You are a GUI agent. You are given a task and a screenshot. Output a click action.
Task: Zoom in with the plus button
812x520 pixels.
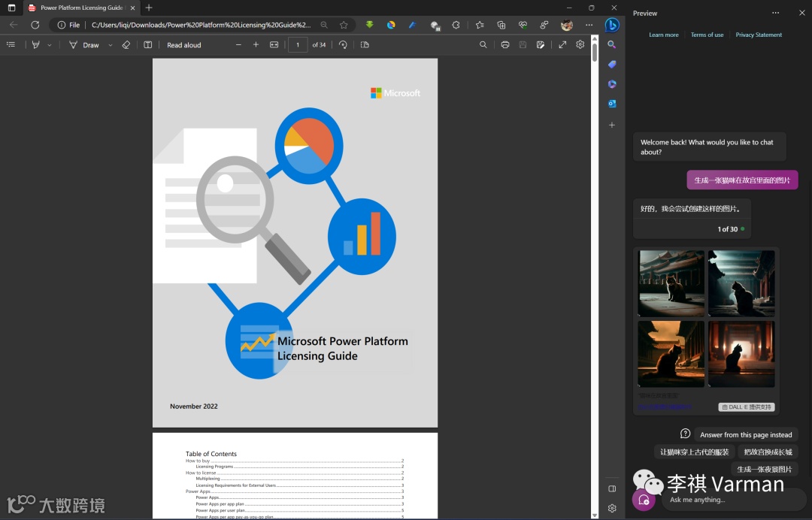[256, 45]
